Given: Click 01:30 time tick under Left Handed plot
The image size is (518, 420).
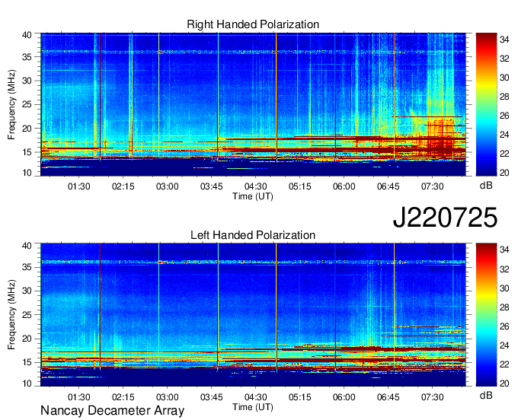Looking at the screenshot, I should pos(79,397).
